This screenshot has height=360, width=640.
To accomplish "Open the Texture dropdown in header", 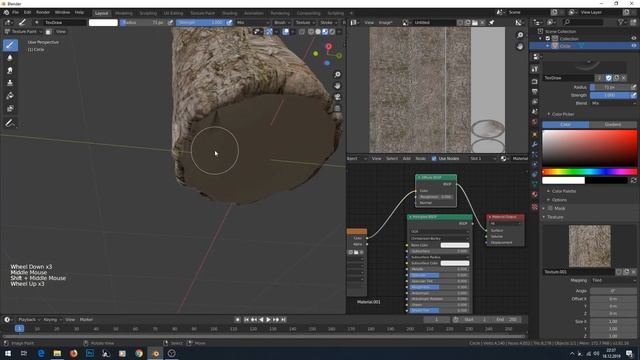I will tap(305, 22).
